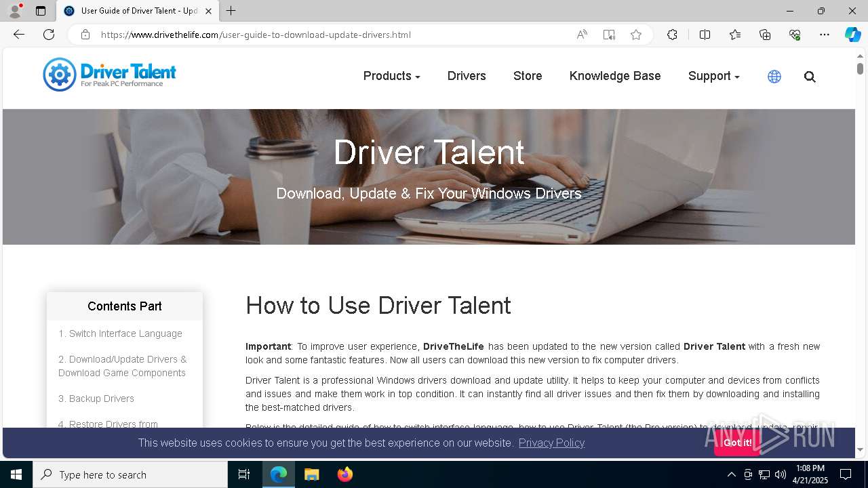The image size is (868, 488).
Task: Open the Windows Start menu
Action: tap(16, 474)
